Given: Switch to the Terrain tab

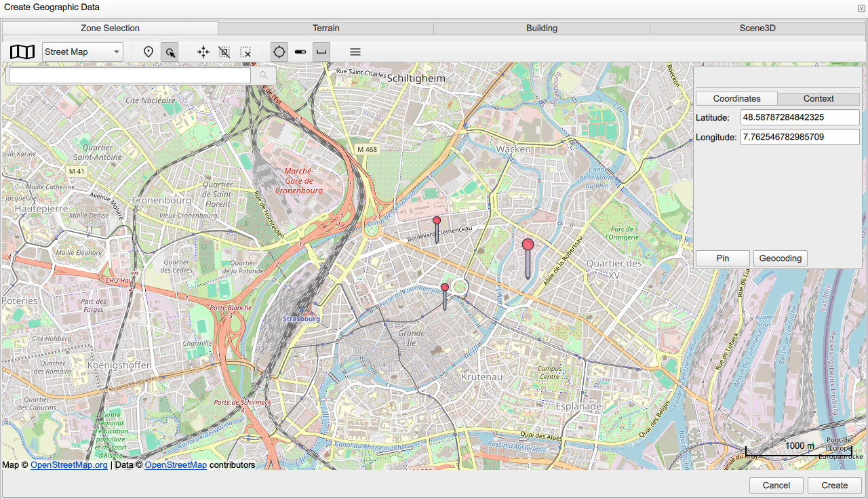Looking at the screenshot, I should (x=325, y=28).
